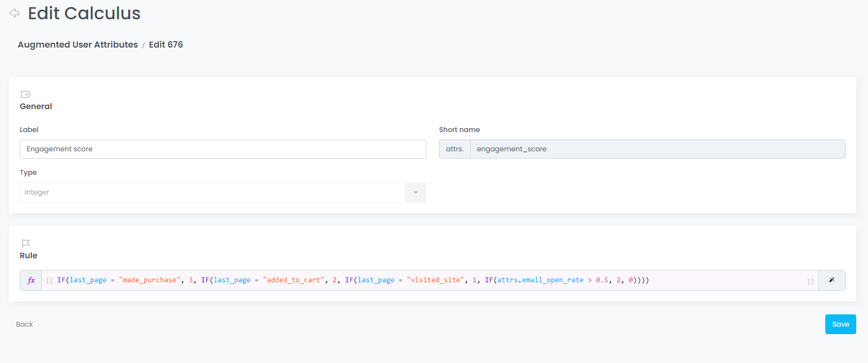Click the Engagement score label field
This screenshot has width=868, height=363.
tap(223, 149)
